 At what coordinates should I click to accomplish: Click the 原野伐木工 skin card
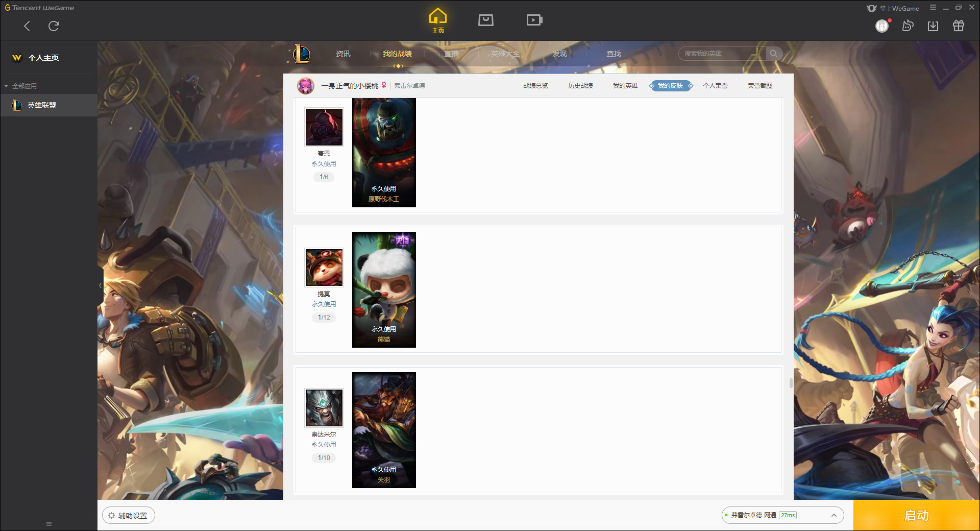point(384,153)
